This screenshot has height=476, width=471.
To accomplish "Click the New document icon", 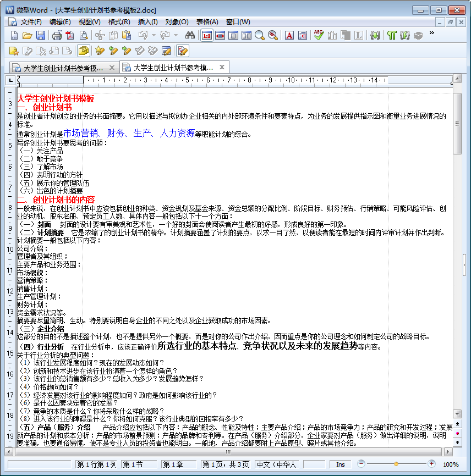I will [x=14, y=36].
